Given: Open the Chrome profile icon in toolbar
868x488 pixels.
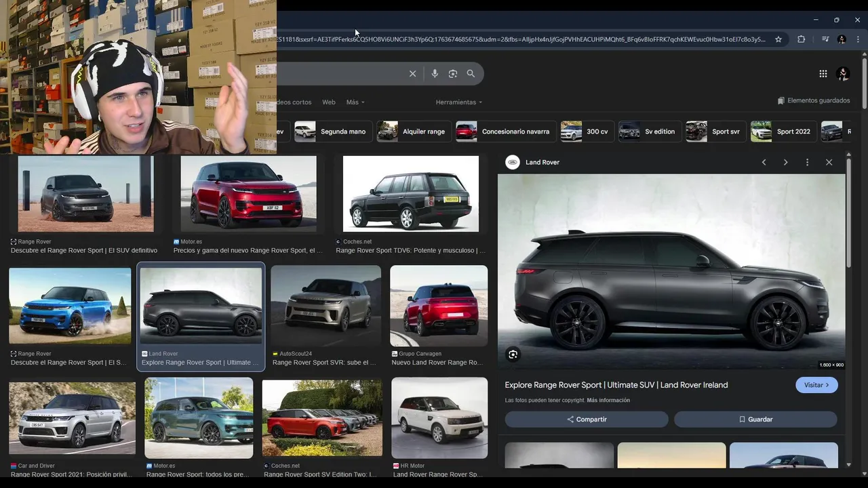Looking at the screenshot, I should coord(842,39).
